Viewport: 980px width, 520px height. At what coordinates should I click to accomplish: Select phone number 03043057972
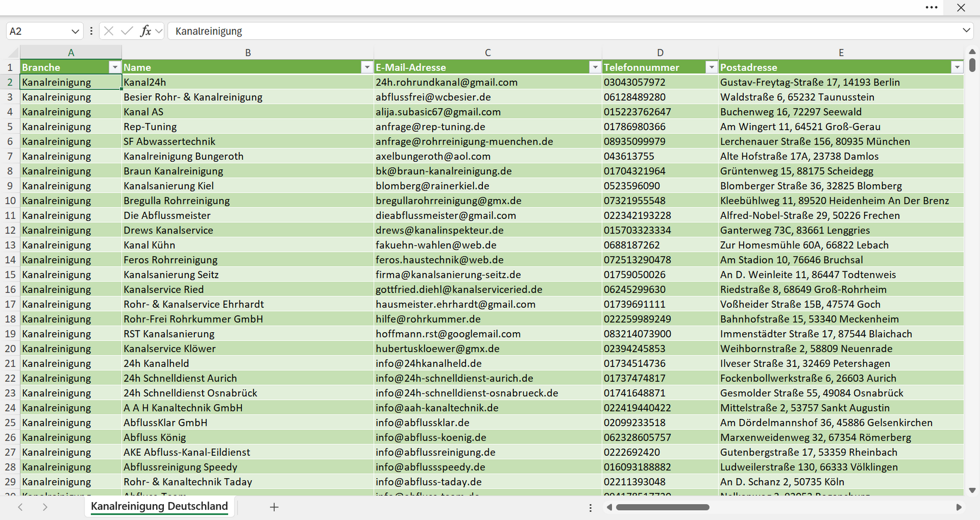660,82
